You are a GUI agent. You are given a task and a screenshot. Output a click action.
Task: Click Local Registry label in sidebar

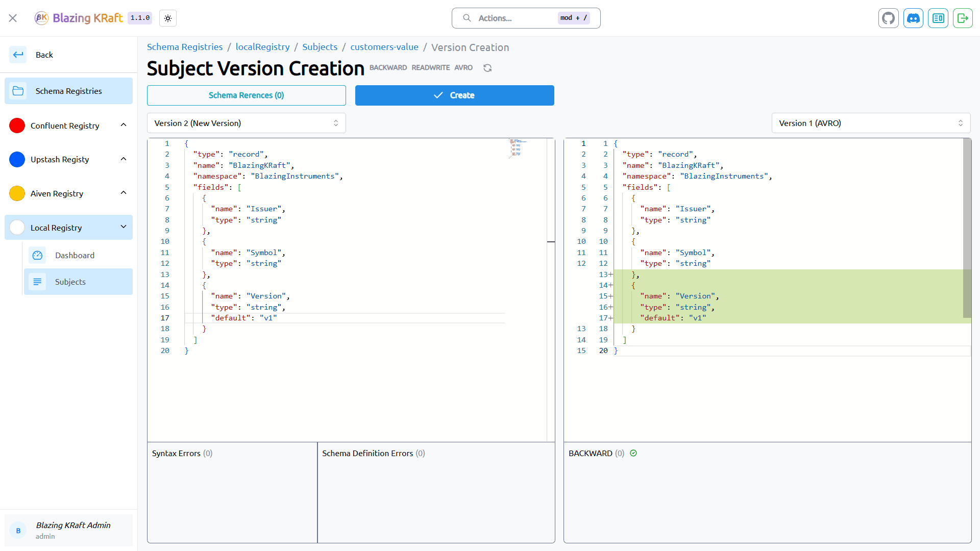(x=56, y=228)
